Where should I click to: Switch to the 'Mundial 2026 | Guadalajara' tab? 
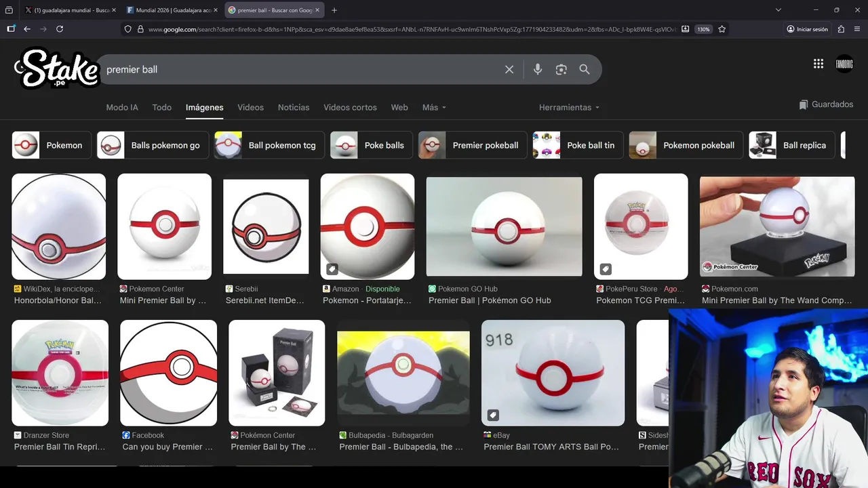tap(172, 10)
